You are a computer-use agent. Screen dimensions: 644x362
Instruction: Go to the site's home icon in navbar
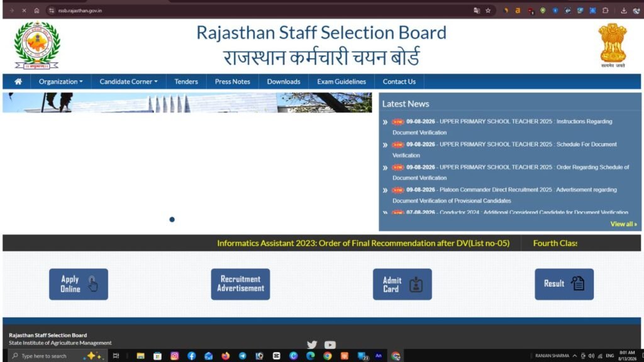point(18,81)
